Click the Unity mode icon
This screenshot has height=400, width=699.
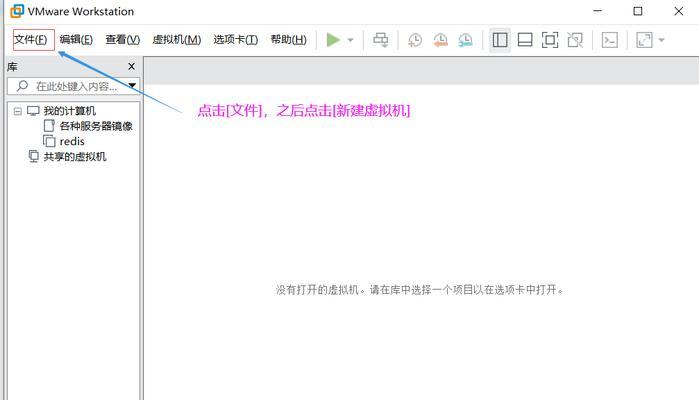[575, 40]
